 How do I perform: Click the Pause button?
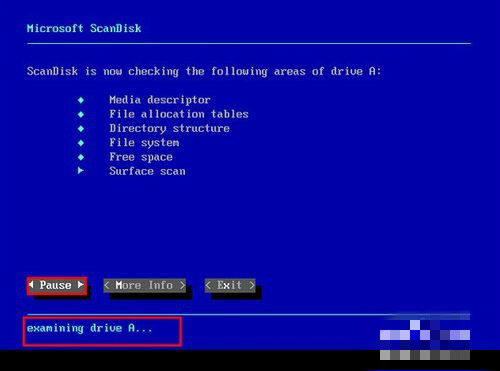(57, 286)
